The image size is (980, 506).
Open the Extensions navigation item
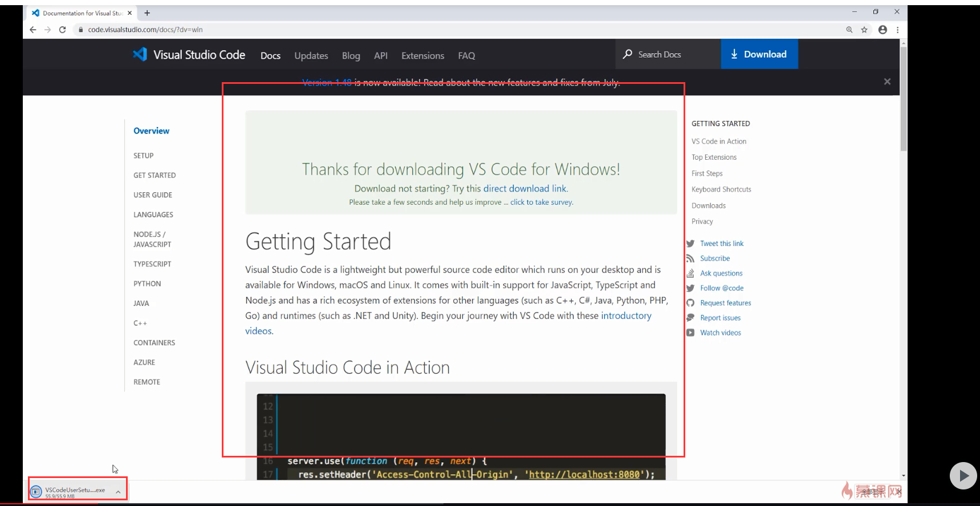422,56
